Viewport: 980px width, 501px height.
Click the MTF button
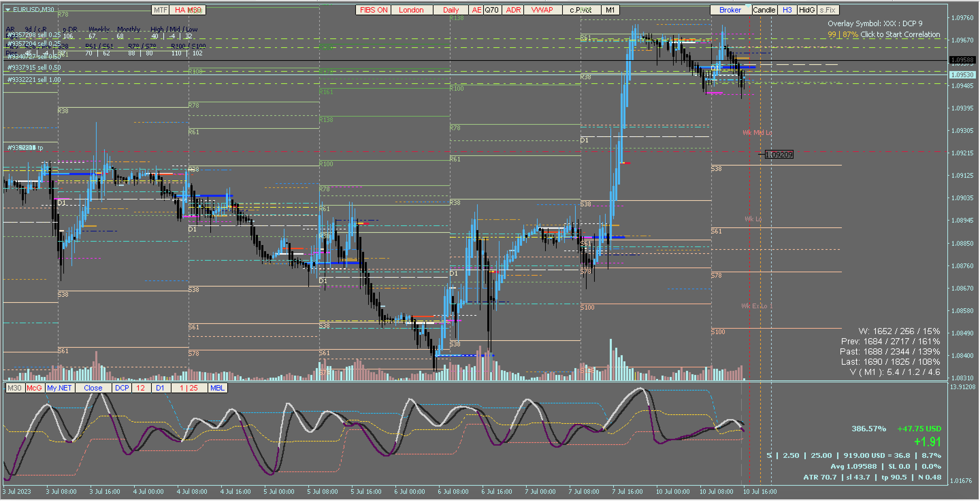point(160,10)
